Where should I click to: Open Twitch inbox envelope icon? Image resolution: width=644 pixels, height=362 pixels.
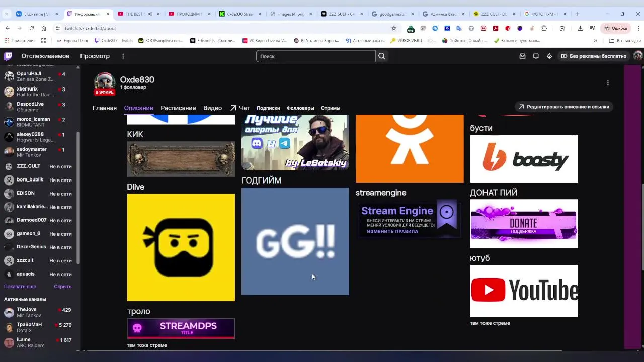(x=522, y=56)
